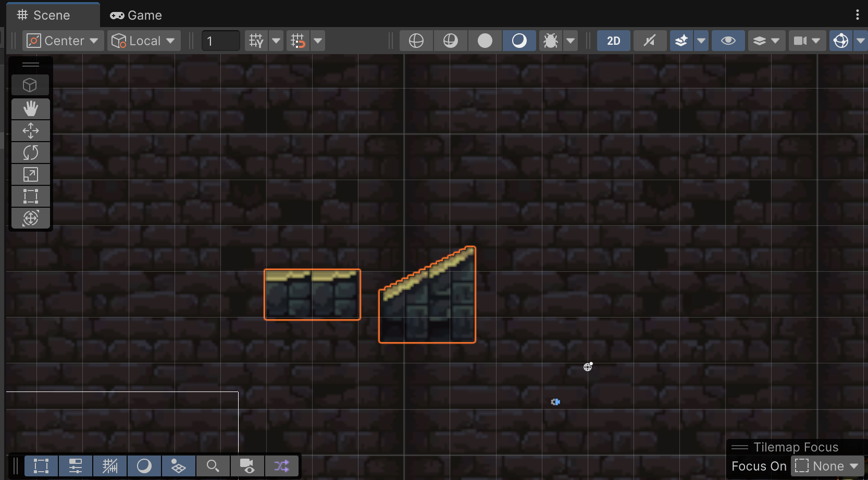Select the View hand tool
The image size is (868, 480).
(30, 109)
